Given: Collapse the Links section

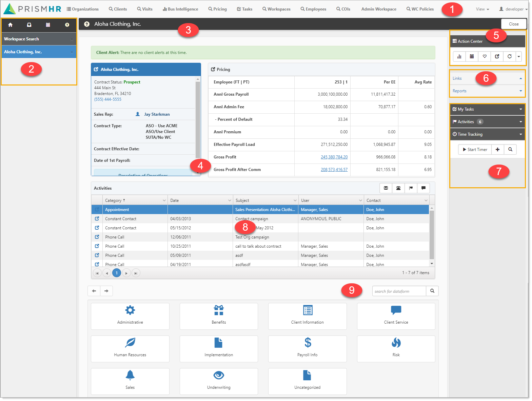Looking at the screenshot, I should tap(487, 78).
